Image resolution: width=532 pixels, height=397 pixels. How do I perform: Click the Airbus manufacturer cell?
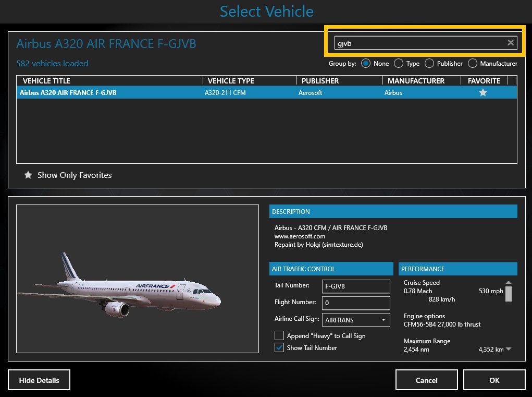click(393, 92)
